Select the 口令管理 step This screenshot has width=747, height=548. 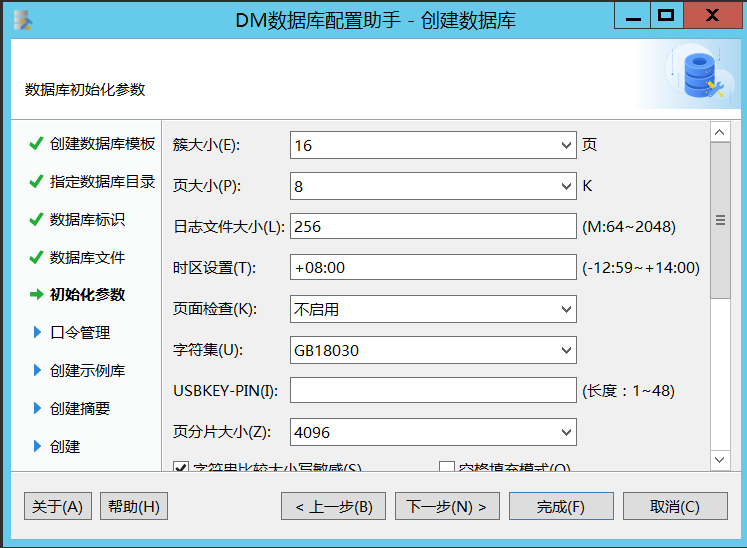tap(80, 332)
